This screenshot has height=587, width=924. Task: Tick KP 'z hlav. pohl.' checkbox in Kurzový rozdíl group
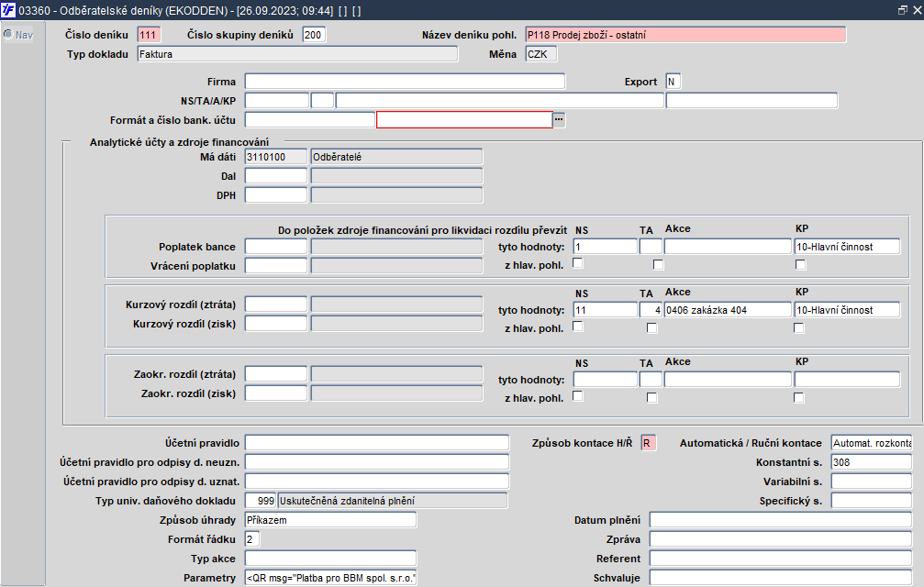(x=798, y=328)
